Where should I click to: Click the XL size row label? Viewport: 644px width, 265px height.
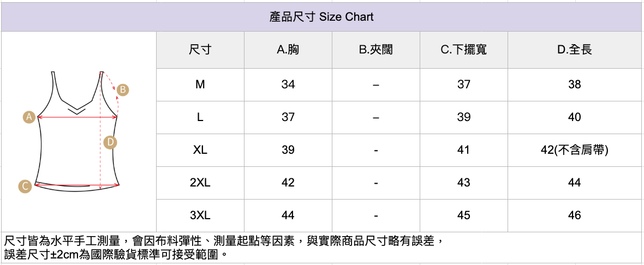[x=200, y=150]
